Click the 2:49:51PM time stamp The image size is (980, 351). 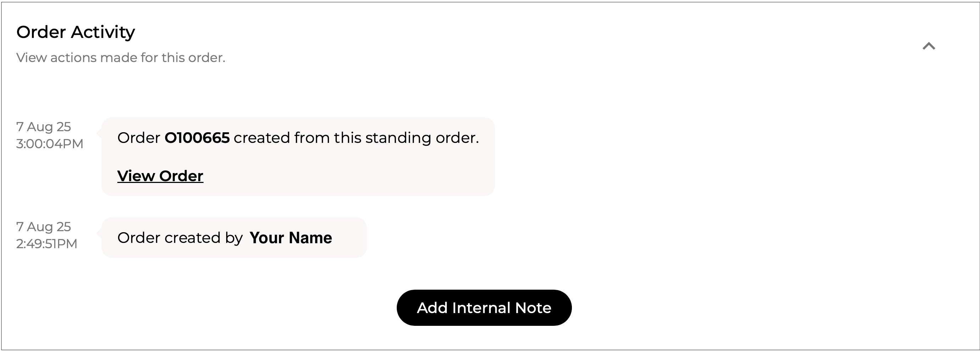[x=46, y=244]
